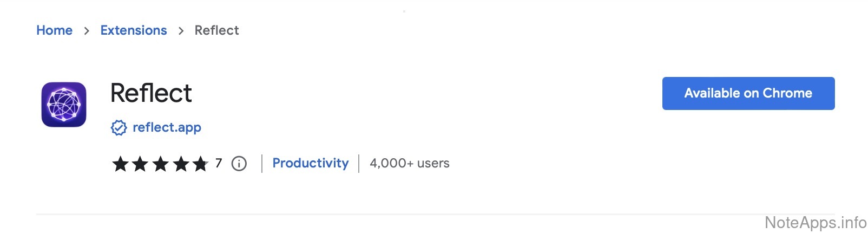
Task: Click the 4,000+ users text
Action: coord(410,163)
